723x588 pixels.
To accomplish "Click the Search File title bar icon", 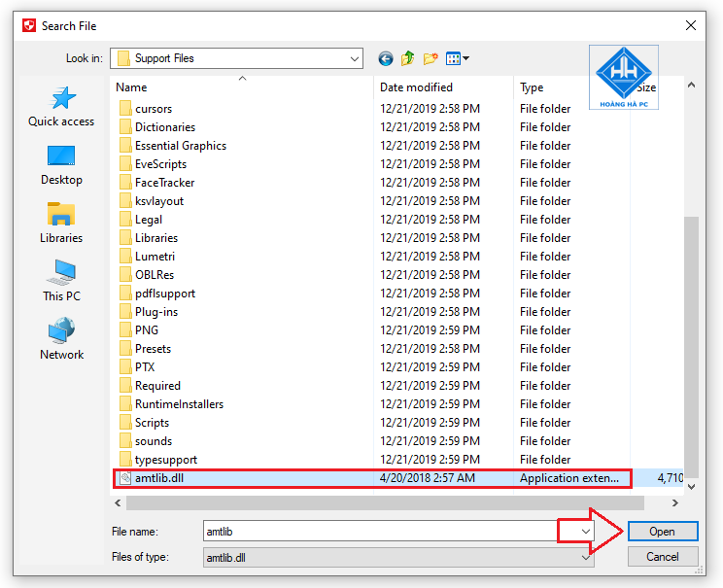I will tap(29, 25).
